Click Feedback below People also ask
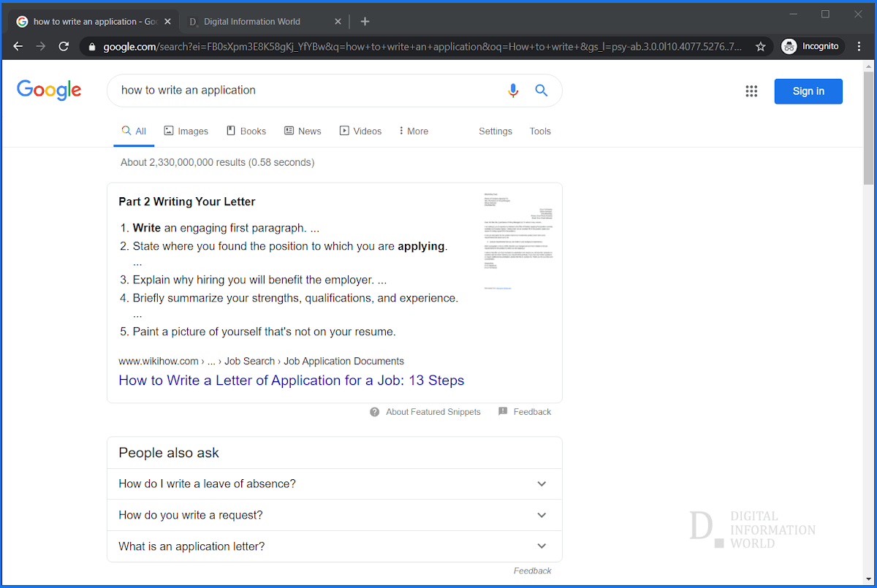Image resolution: width=877 pixels, height=588 pixels. (x=532, y=570)
